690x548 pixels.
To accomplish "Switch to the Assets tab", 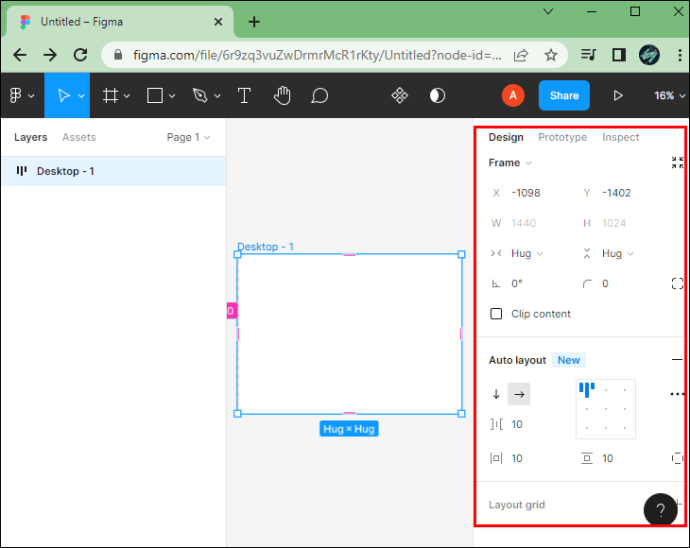I will (79, 137).
